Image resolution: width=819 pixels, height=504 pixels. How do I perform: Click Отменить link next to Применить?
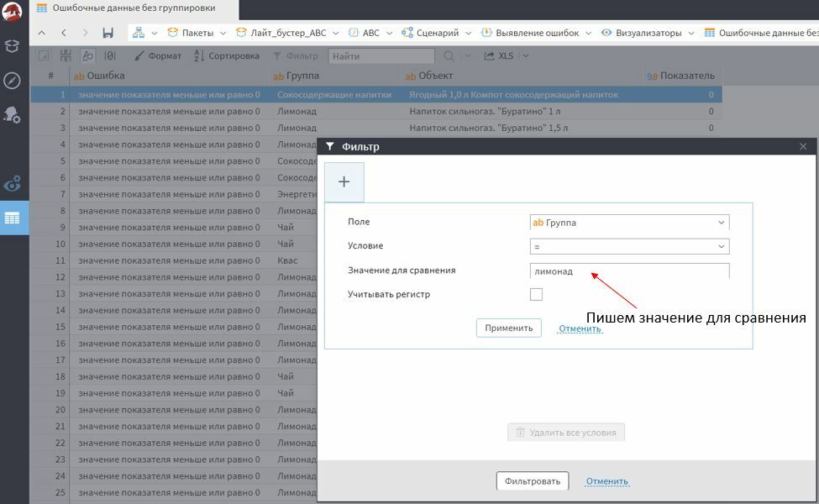tap(580, 328)
